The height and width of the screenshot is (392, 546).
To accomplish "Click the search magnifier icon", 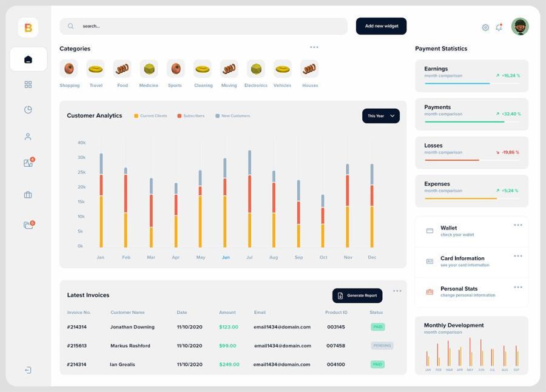I will [x=71, y=26].
